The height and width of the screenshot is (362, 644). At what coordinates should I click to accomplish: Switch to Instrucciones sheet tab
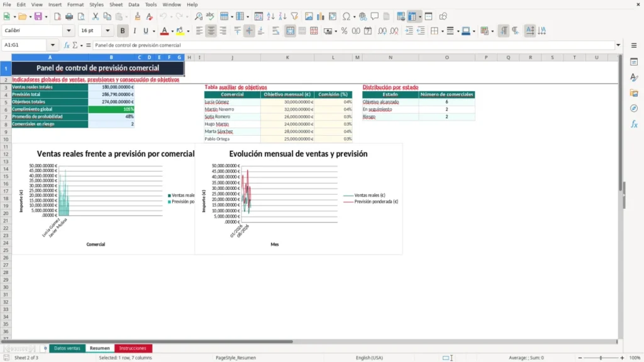point(133,348)
